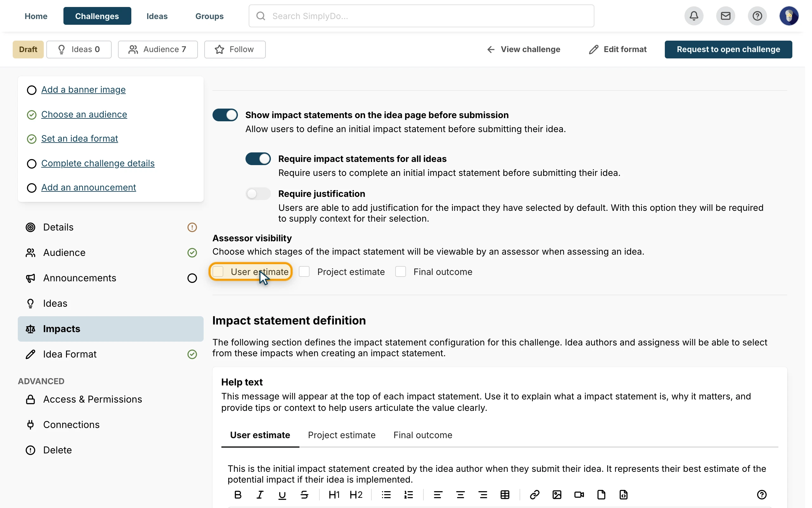Toggle show impact statements before submission
The image size is (812, 508).
pos(225,115)
